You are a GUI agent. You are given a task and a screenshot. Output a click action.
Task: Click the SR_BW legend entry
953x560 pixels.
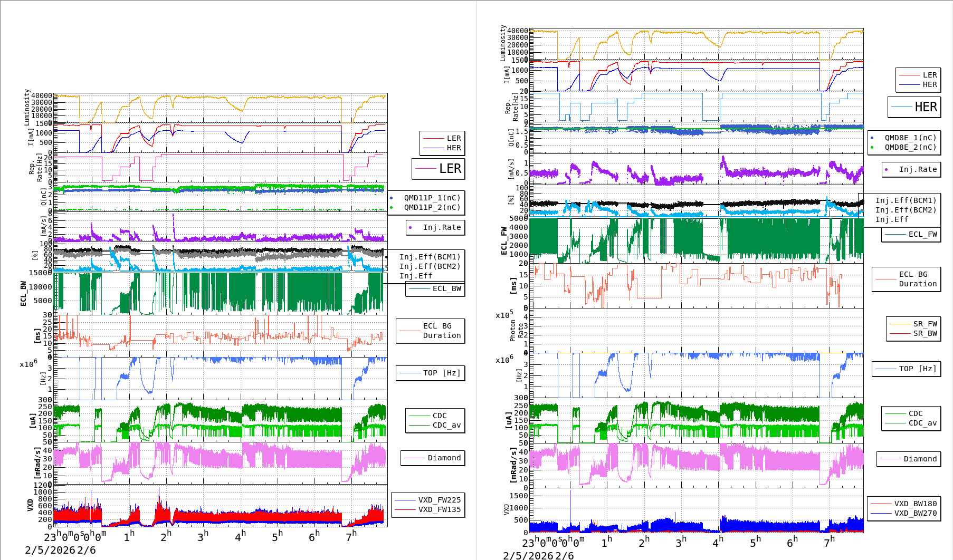click(913, 333)
